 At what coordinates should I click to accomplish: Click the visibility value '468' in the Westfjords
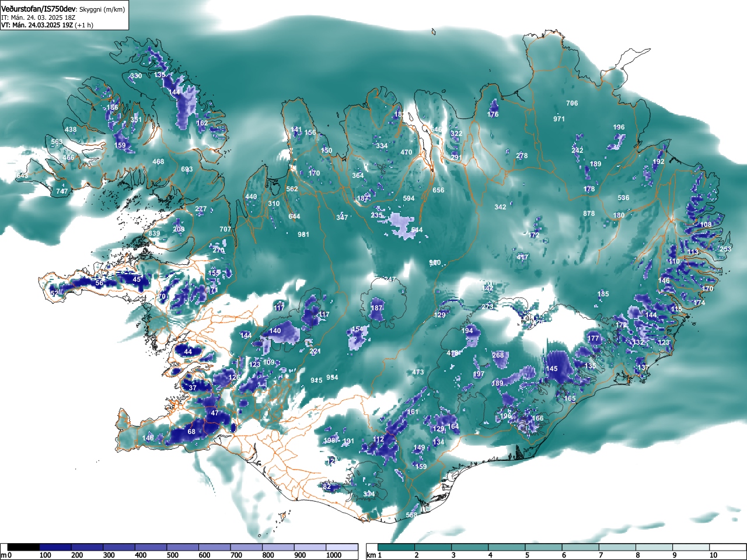(158, 162)
